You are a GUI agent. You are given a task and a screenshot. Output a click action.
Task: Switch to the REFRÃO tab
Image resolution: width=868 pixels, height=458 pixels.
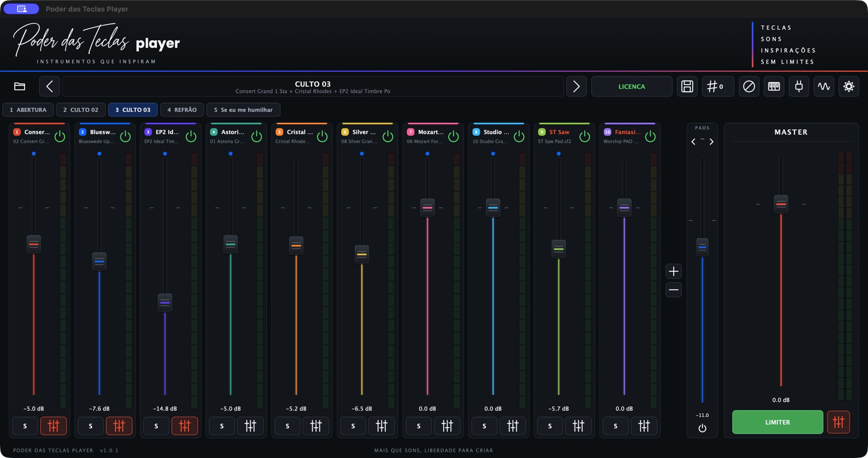pyautogui.click(x=182, y=110)
